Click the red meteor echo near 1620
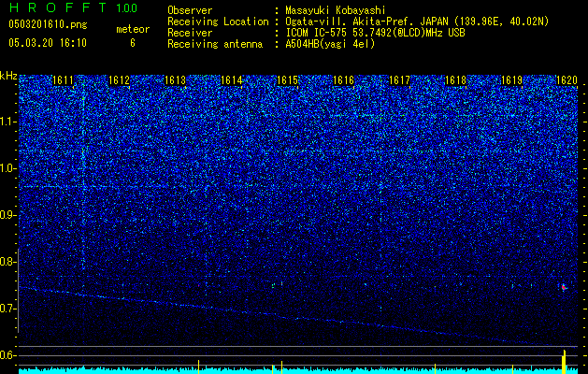 pos(564,287)
